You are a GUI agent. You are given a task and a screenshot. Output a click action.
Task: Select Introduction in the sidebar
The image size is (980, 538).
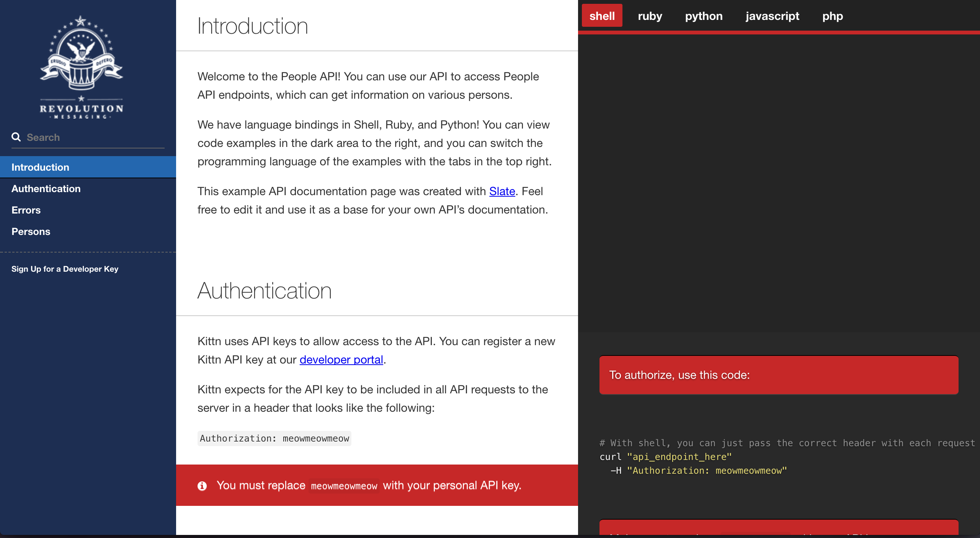[40, 167]
